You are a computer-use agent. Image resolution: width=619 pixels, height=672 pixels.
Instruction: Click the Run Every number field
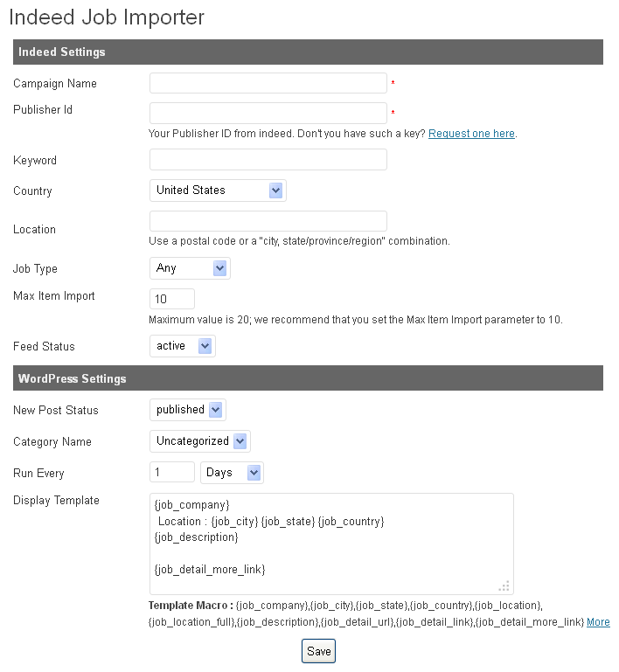pos(172,473)
